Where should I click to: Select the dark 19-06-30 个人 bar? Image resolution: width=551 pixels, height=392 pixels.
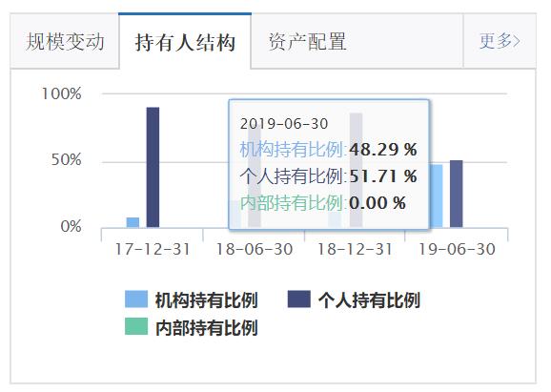click(456, 194)
